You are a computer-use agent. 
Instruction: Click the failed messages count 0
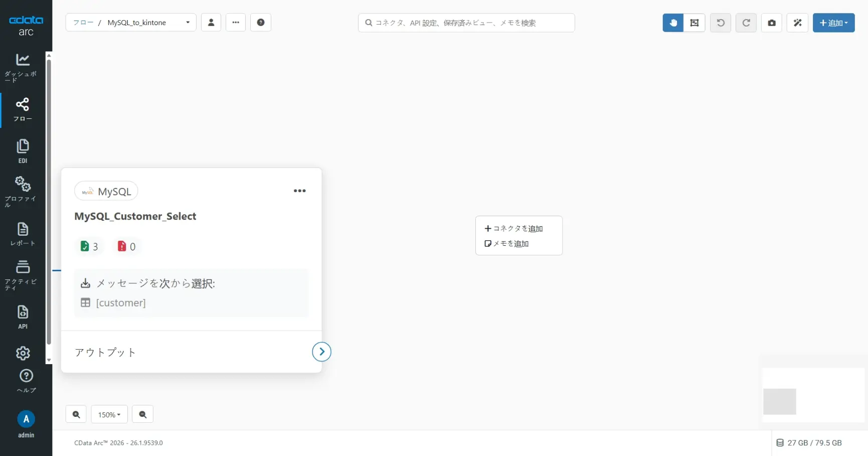pyautogui.click(x=126, y=246)
